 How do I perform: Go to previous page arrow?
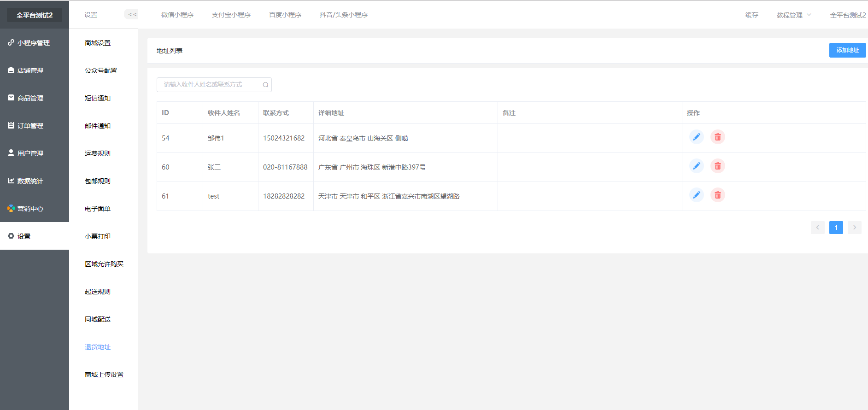point(817,228)
